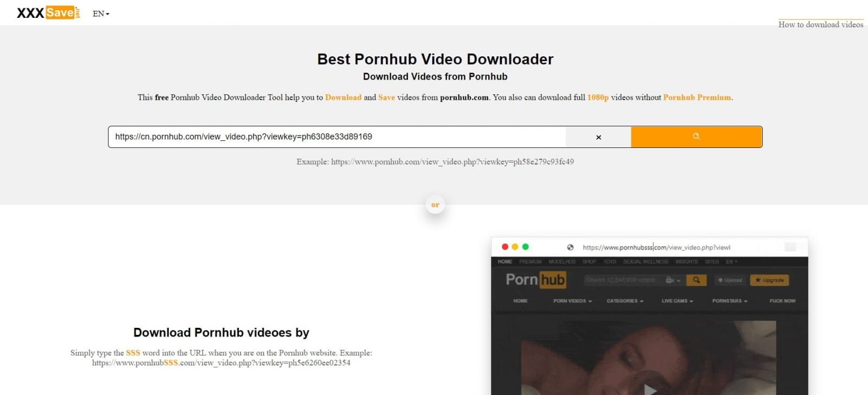The width and height of the screenshot is (868, 395).
Task: Follow the orange Download link in the description
Action: [x=343, y=98]
